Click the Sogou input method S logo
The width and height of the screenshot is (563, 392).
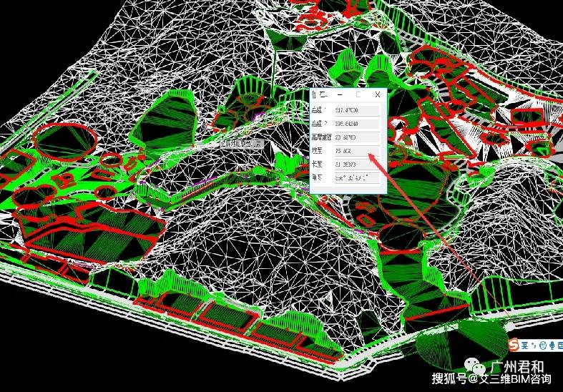click(x=514, y=346)
